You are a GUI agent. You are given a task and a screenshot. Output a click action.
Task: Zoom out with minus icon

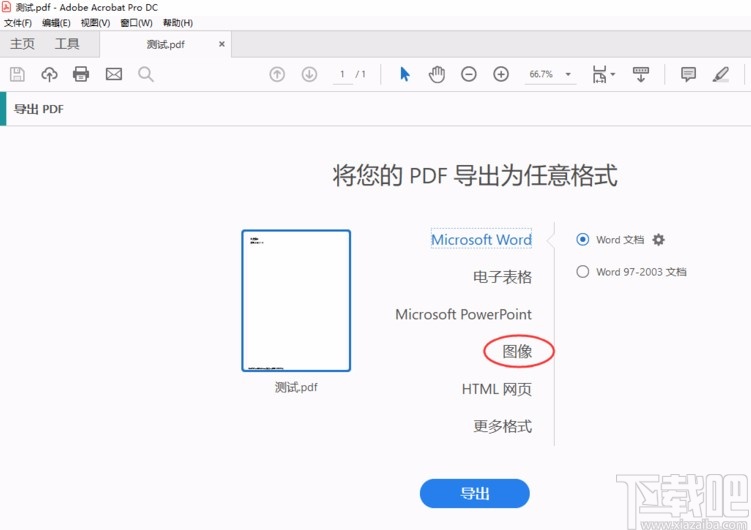469,74
